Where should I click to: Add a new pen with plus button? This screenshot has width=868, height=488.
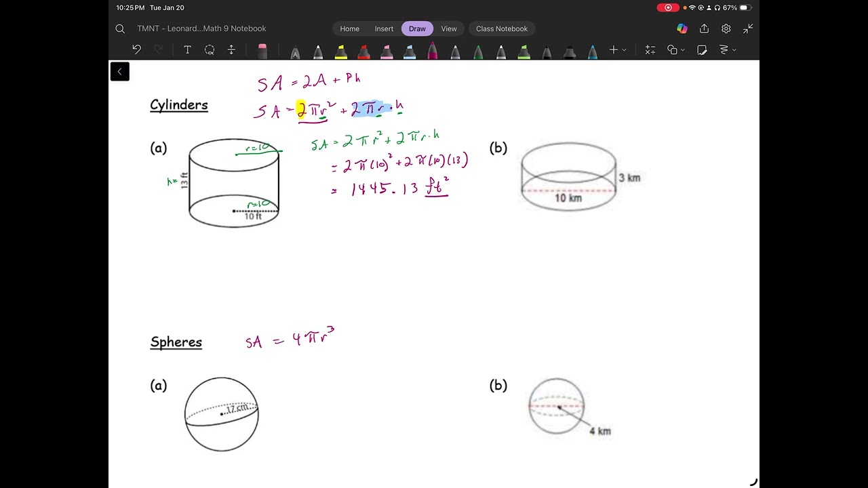(x=614, y=49)
